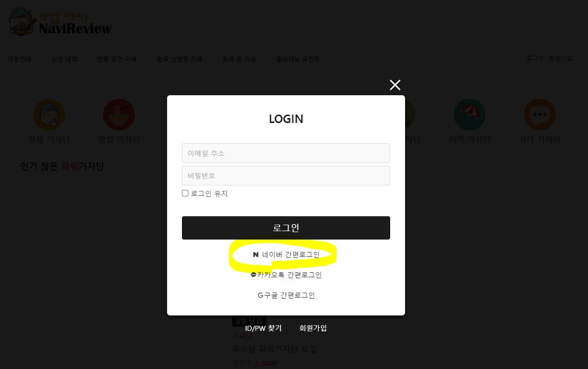588x369 pixels.
Task: Select the 지역 기자단 umbrella icon
Action: [x=470, y=115]
